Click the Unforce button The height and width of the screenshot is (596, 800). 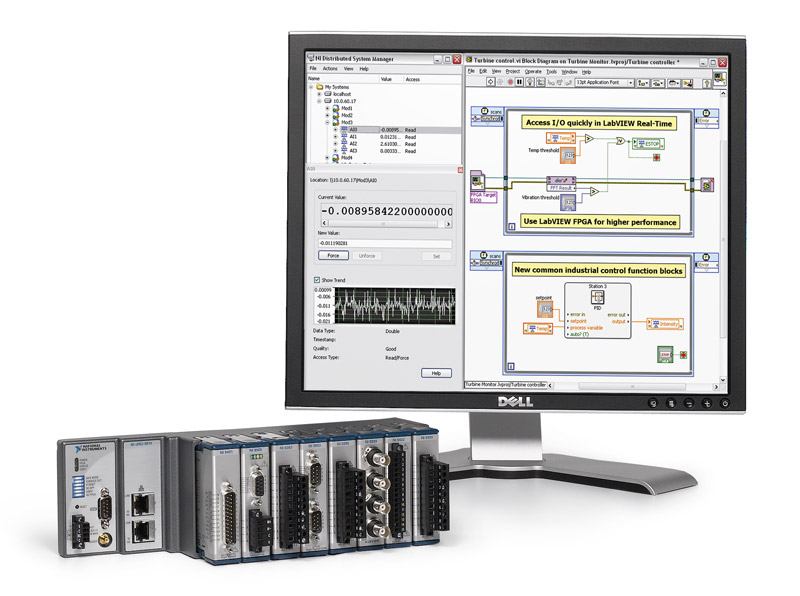coord(367,256)
